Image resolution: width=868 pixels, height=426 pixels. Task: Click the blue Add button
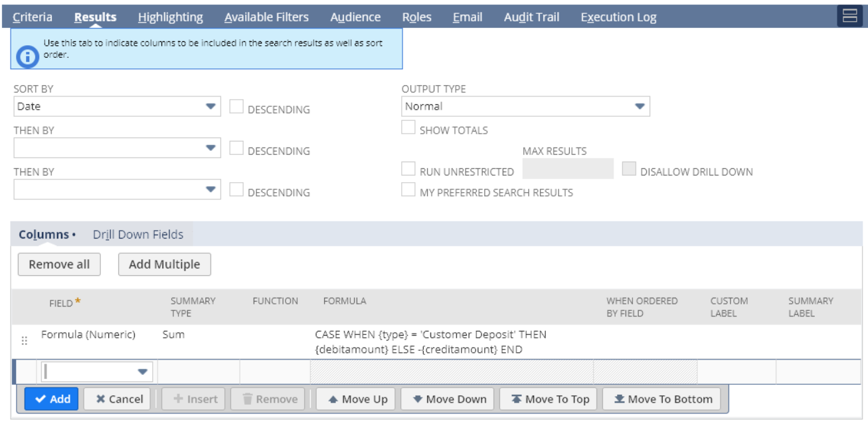click(x=51, y=399)
